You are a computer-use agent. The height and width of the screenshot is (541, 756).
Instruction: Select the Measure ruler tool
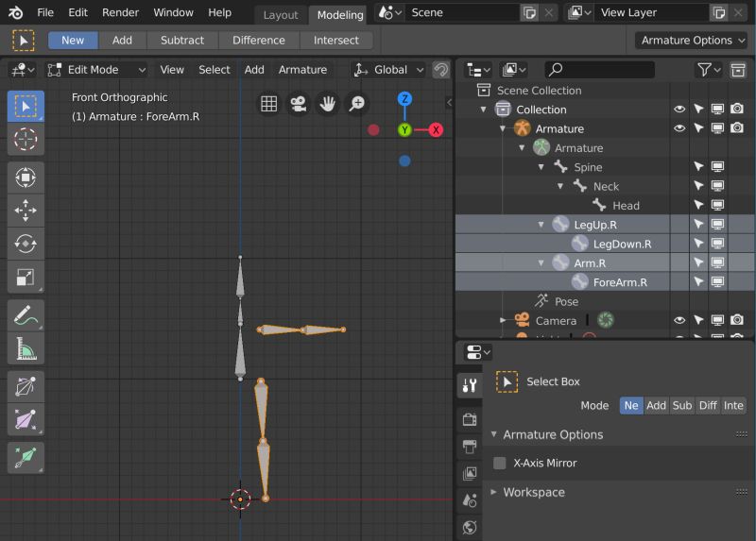tap(26, 348)
